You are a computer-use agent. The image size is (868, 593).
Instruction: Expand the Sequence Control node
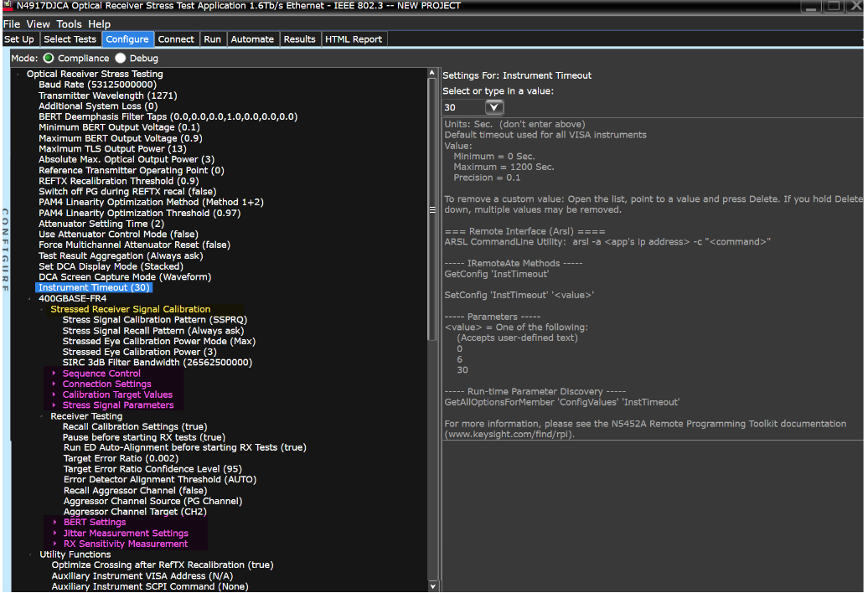pos(54,374)
